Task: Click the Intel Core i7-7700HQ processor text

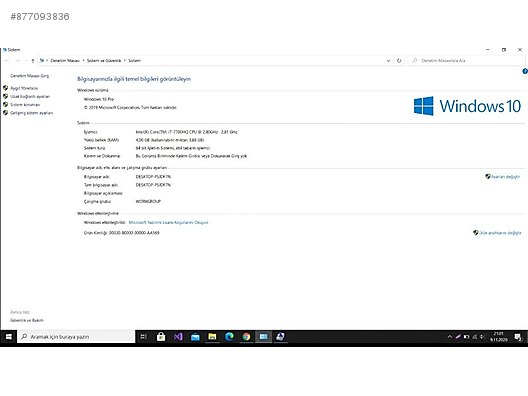Action: 186,132
